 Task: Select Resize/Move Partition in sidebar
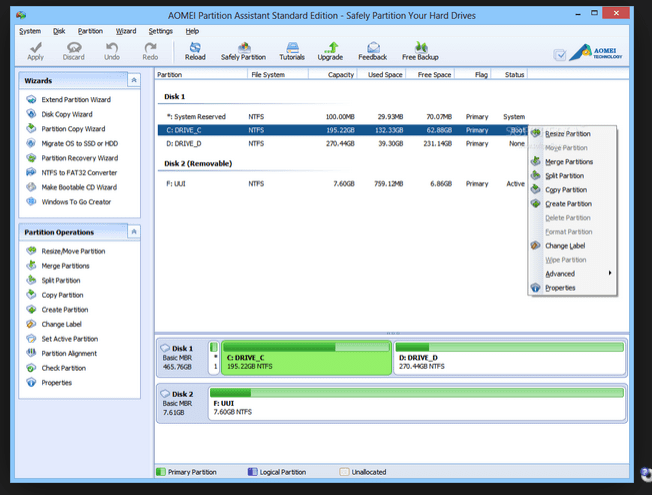66,251
